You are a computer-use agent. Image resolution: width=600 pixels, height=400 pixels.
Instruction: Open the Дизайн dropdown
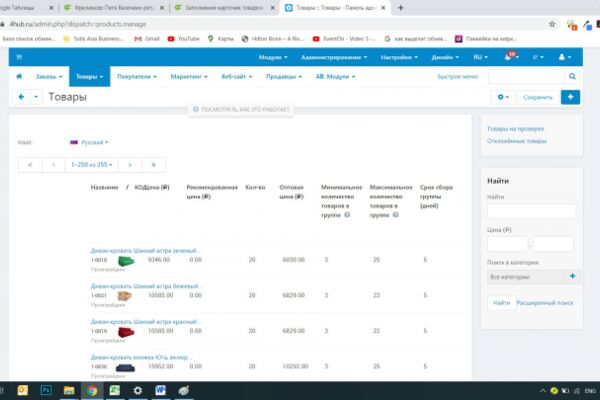pyautogui.click(x=445, y=57)
